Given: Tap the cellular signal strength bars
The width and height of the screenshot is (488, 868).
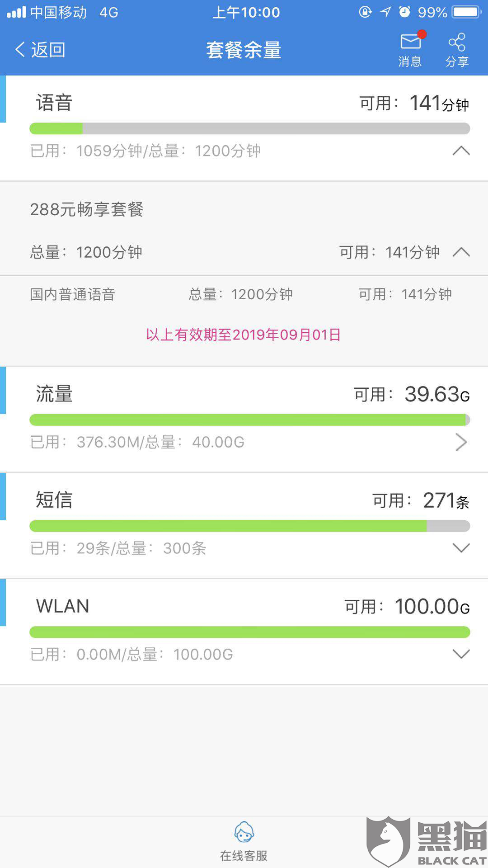Looking at the screenshot, I should click(17, 12).
